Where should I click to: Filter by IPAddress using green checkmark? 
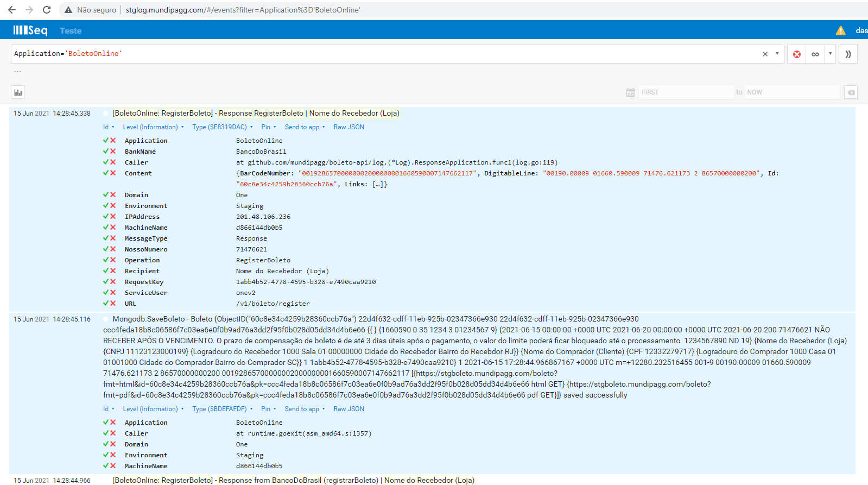tap(106, 217)
